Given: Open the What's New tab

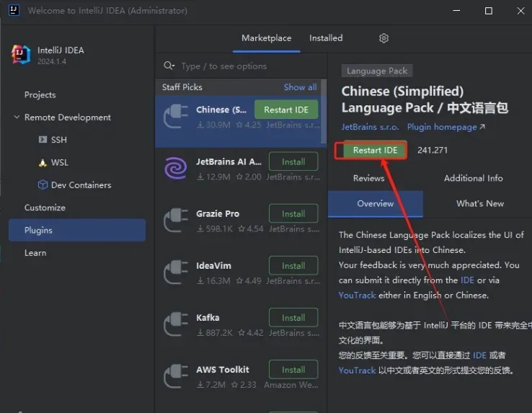Looking at the screenshot, I should click(x=480, y=203).
